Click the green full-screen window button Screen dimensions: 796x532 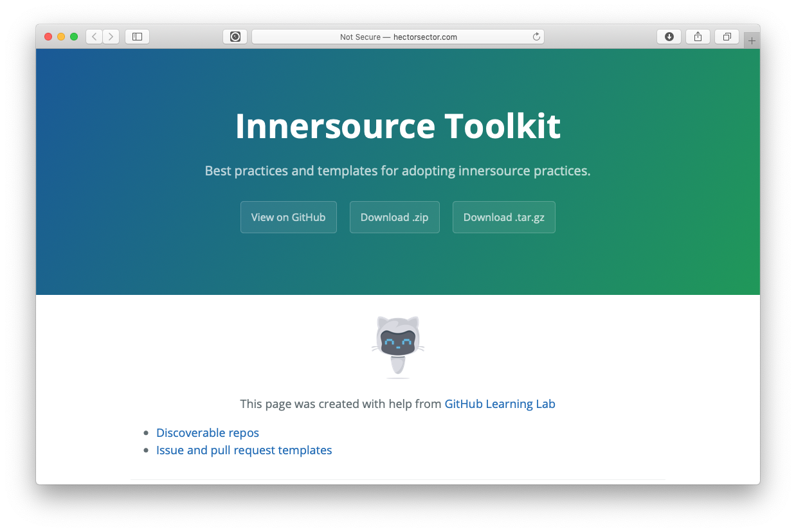click(74, 37)
